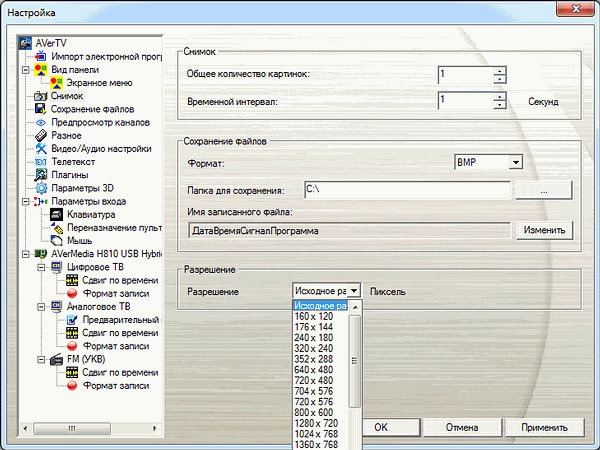
Task: Click the gear icon for Параметры 3D
Action: pos(41,188)
